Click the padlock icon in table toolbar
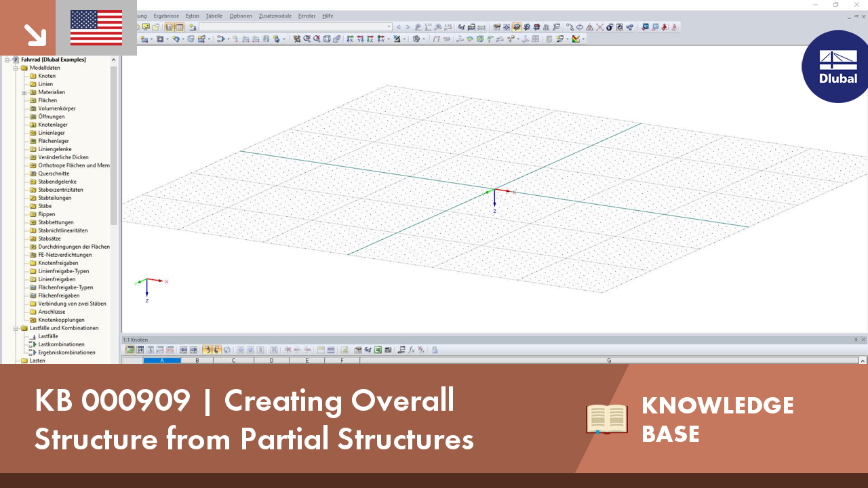868x488 pixels. (x=434, y=350)
